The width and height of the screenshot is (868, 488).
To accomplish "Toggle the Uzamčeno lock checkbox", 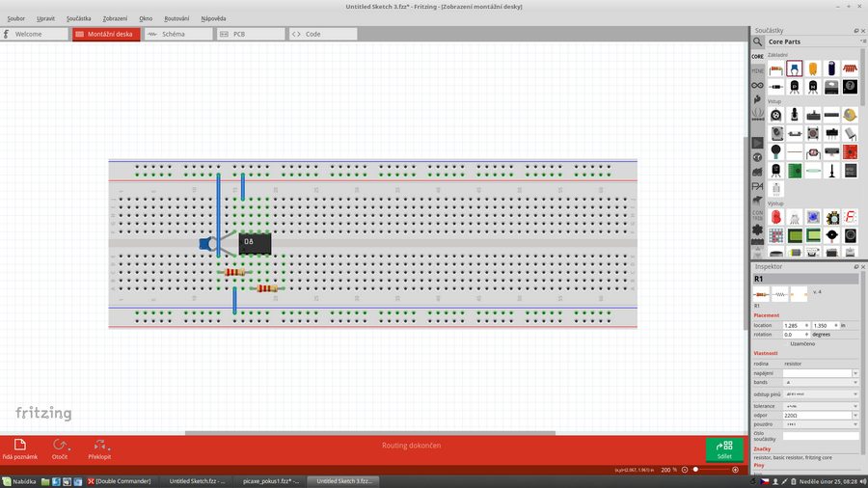I will (785, 343).
